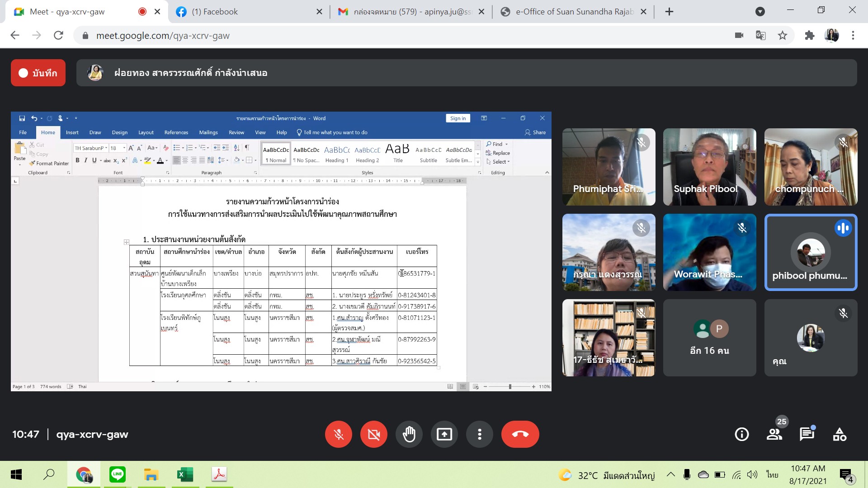This screenshot has height=488, width=868.
Task: Raise your hand in the meeting
Action: [409, 434]
